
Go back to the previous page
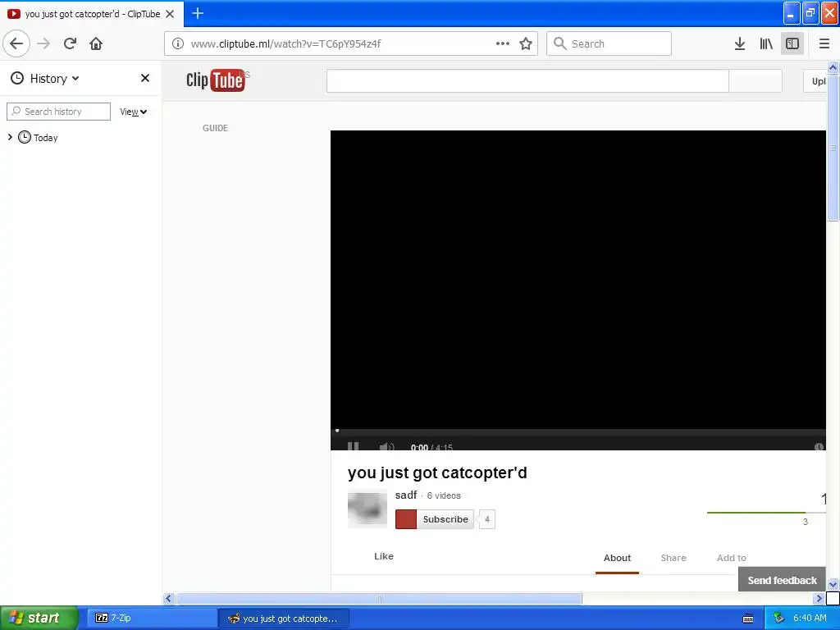tap(16, 43)
